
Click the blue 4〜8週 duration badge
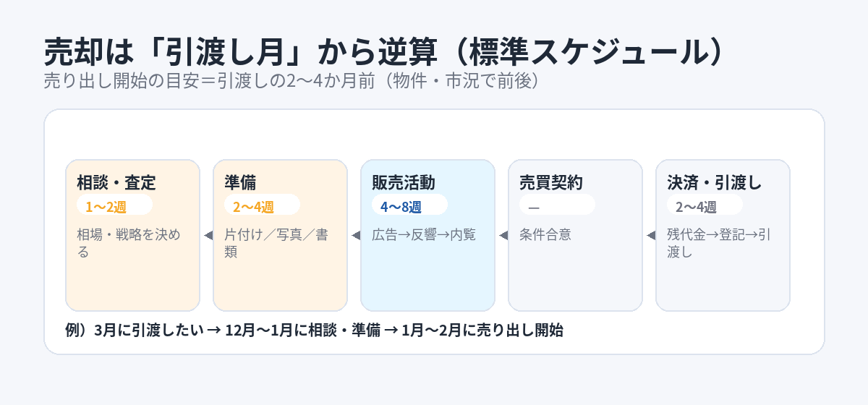(409, 206)
